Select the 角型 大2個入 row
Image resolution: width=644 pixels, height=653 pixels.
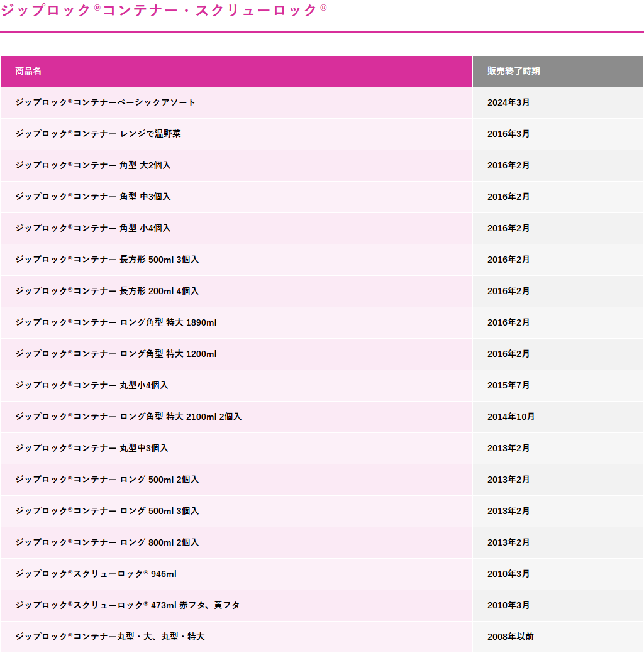[x=322, y=165]
